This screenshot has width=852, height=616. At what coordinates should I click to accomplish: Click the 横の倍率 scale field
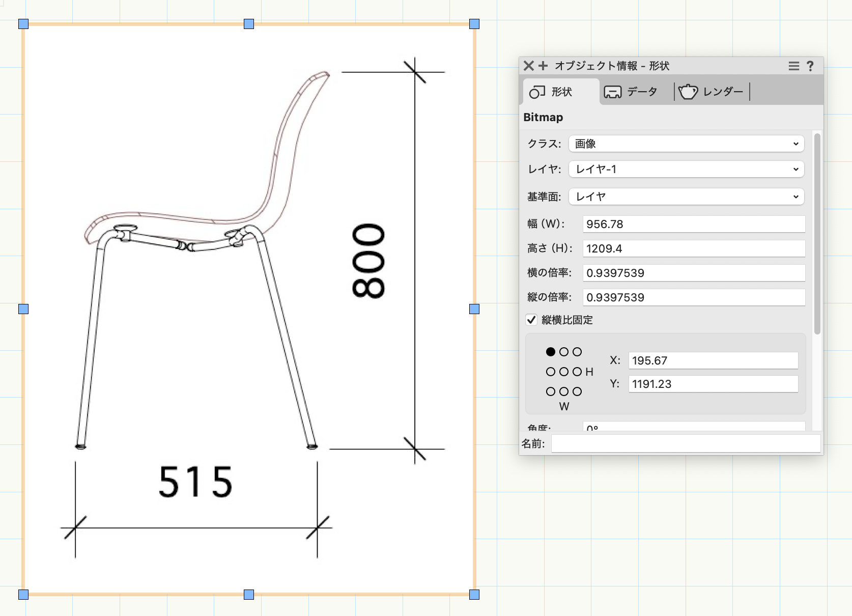point(693,273)
